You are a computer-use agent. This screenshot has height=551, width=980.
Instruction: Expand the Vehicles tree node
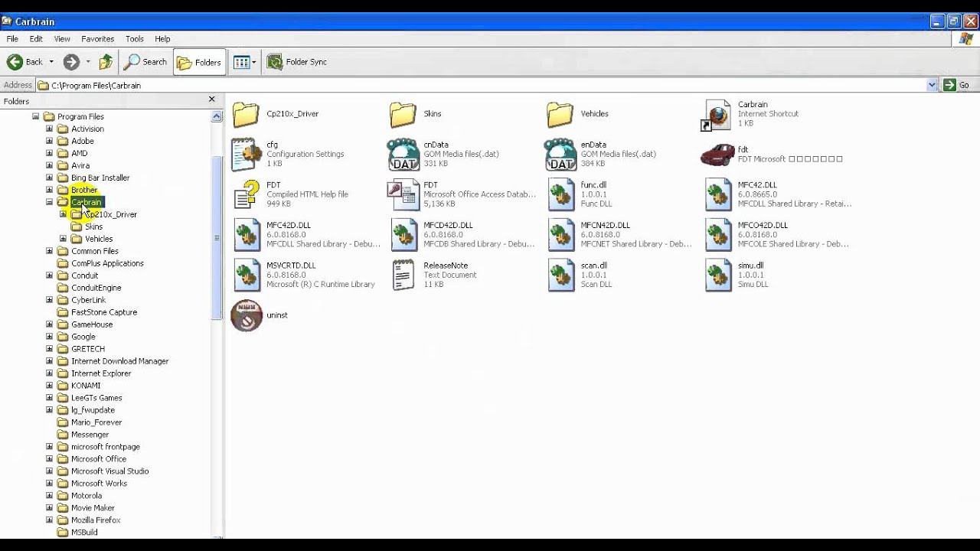pyautogui.click(x=64, y=239)
